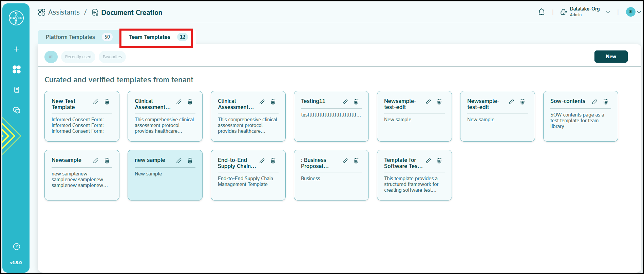Click the New button
The image size is (644, 274).
(x=611, y=57)
